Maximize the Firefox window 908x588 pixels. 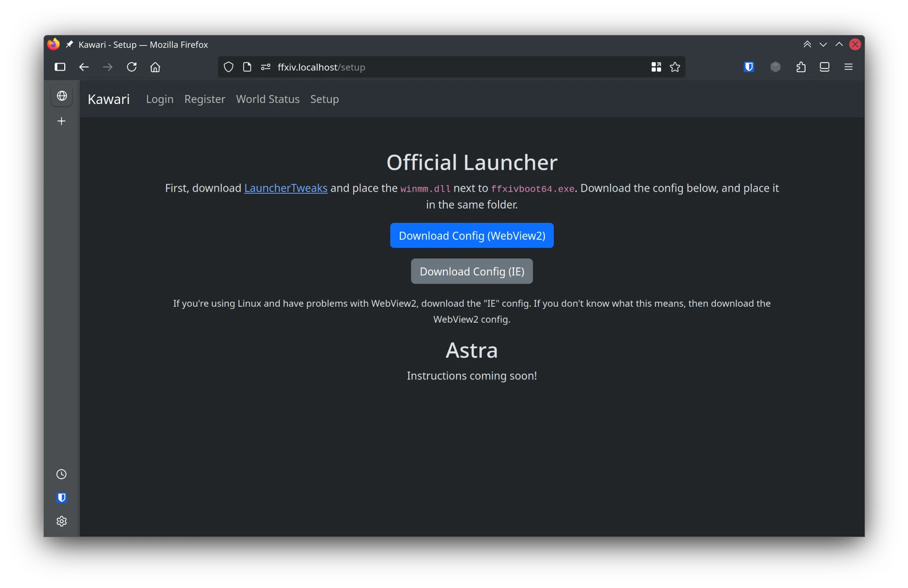[x=839, y=45]
